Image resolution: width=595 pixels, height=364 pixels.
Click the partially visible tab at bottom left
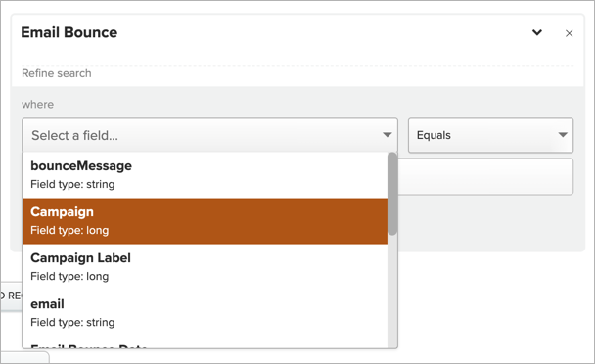(x=24, y=357)
